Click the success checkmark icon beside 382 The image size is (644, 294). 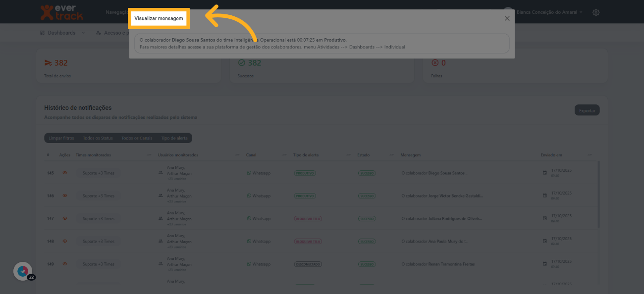click(x=242, y=63)
